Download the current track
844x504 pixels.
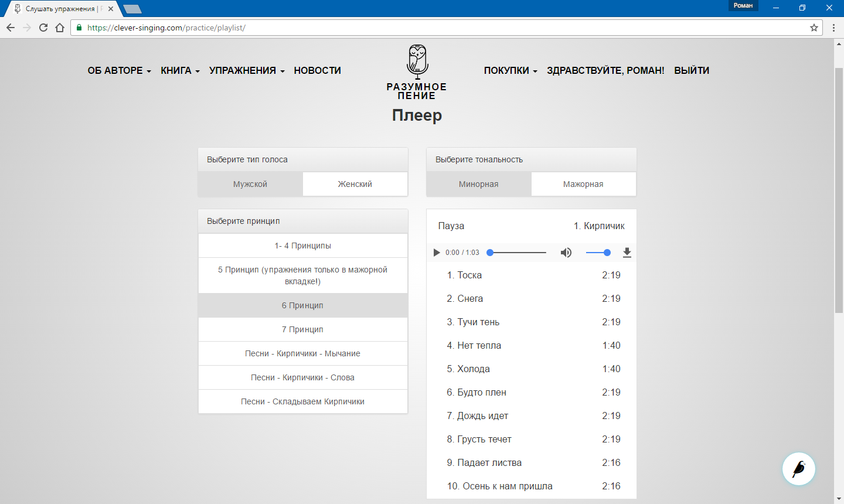coord(627,253)
